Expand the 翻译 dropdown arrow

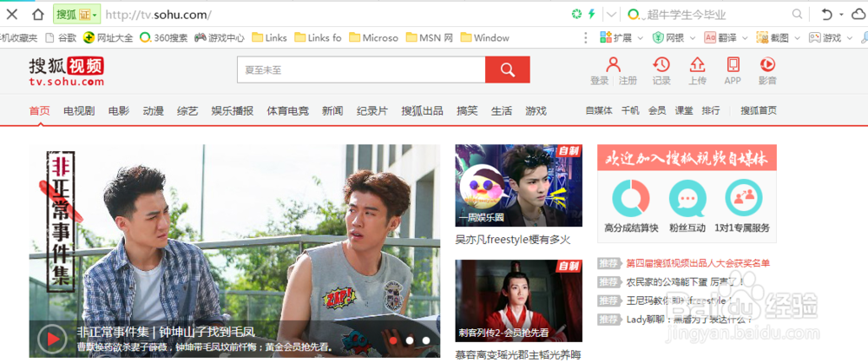(x=745, y=38)
